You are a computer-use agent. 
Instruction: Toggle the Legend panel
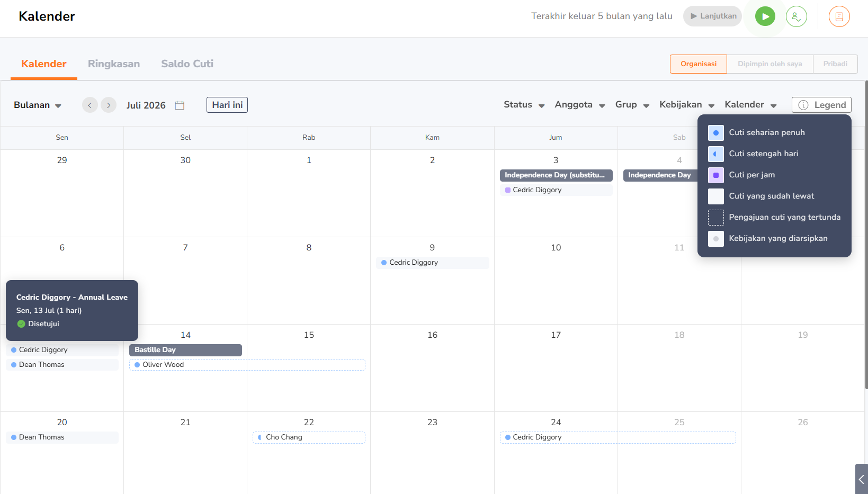821,105
